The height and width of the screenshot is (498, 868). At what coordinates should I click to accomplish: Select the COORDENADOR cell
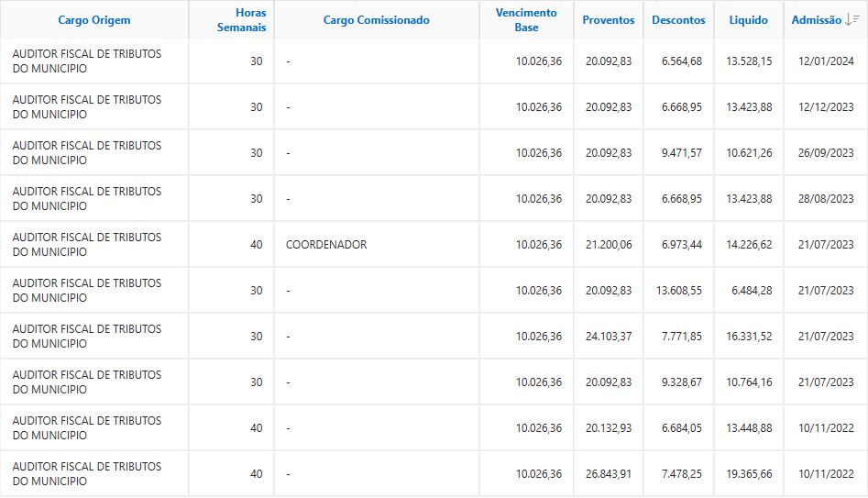326,245
